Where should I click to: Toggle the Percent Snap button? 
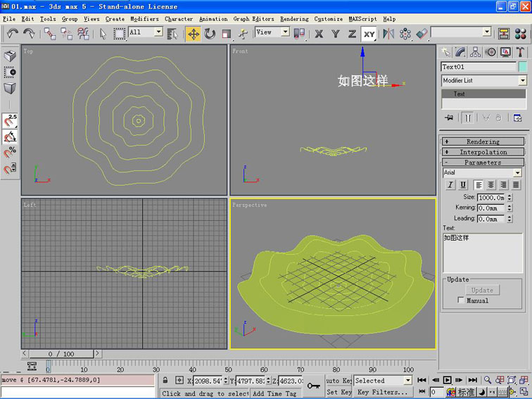point(10,152)
